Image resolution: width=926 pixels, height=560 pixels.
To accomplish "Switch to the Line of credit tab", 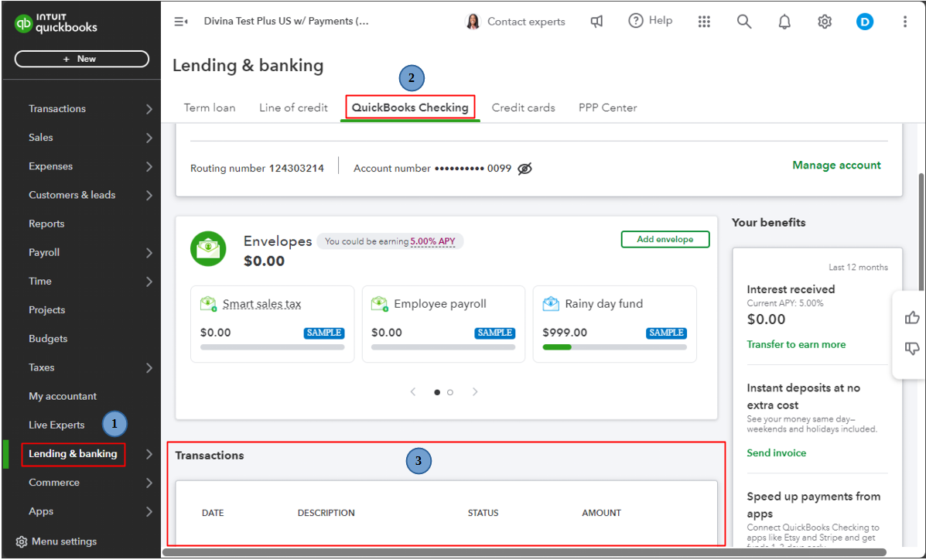I will [x=293, y=108].
